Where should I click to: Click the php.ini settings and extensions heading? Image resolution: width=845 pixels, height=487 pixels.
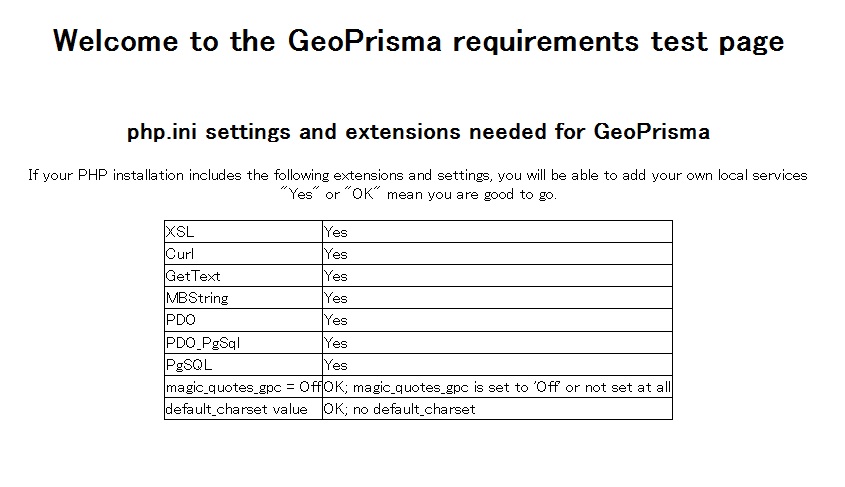pyautogui.click(x=418, y=132)
